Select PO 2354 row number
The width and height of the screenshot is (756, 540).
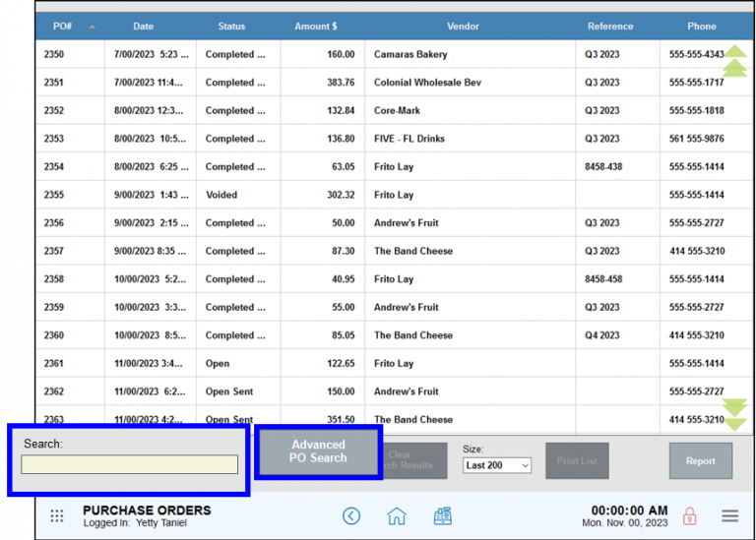click(54, 166)
